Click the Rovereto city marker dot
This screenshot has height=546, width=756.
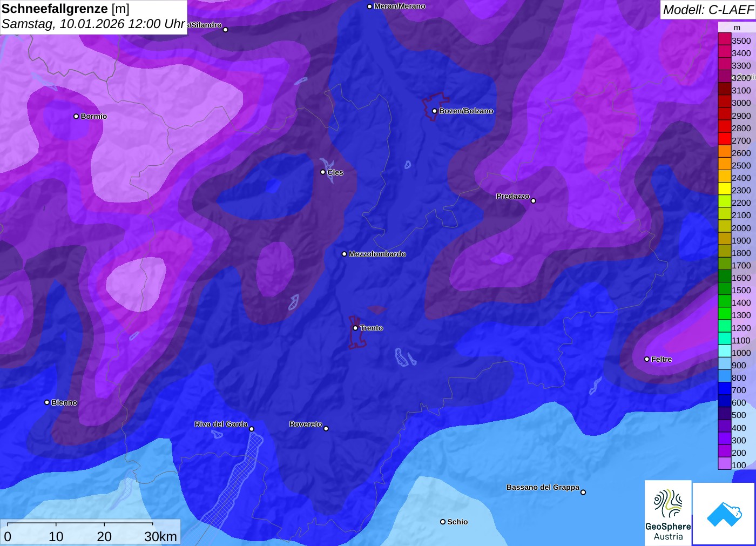[x=326, y=429]
